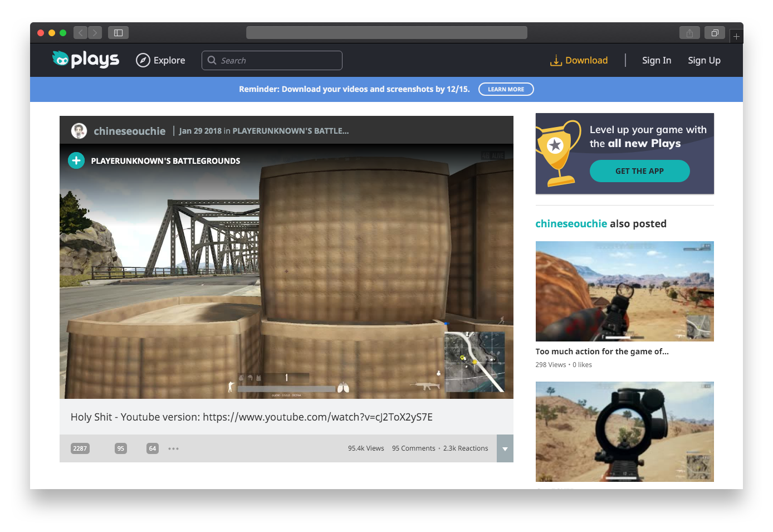Open the PLAYERUNKNOWN'S BATTLE... game link in header

[x=290, y=131]
